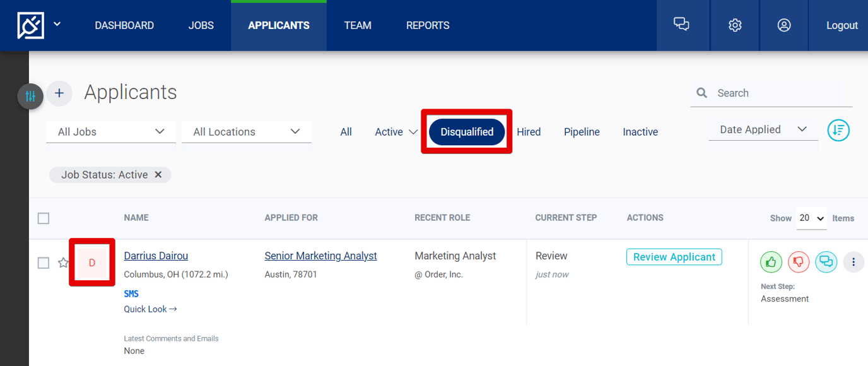Viewport: 868px width, 366px height.
Task: Check the select-all checkbox in header row
Action: [x=44, y=218]
